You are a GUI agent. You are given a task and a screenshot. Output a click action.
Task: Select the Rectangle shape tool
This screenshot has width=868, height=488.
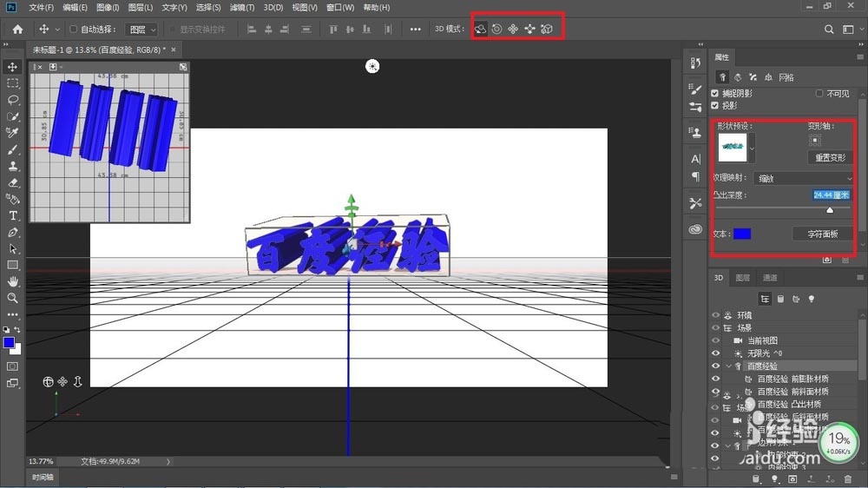(12, 266)
